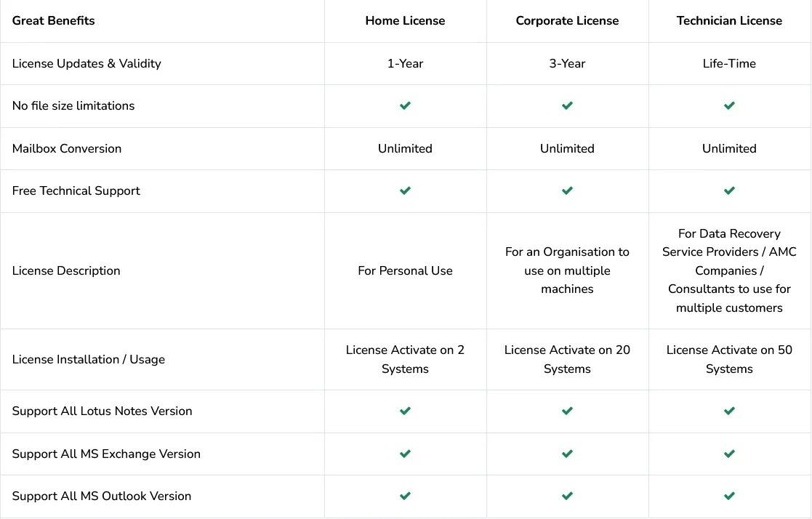Click Corporate checkmark for Support All Lotus Notes Version
812x519 pixels.
567,411
